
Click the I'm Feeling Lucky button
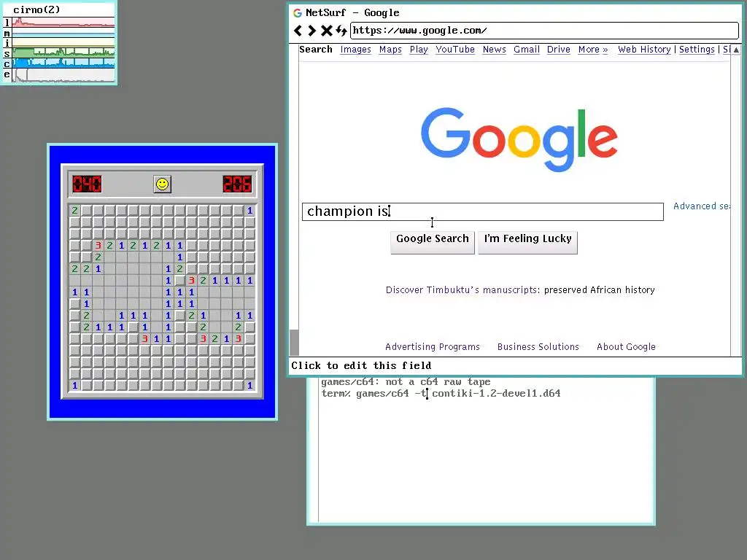528,242
